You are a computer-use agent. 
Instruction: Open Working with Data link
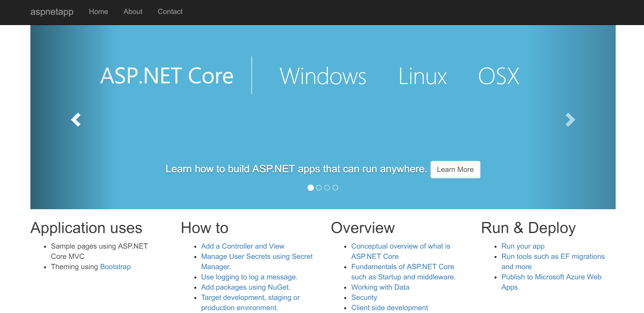380,287
